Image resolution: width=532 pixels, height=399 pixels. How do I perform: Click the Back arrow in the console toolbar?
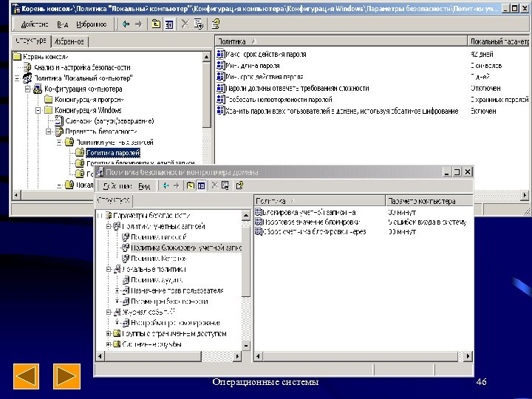(x=126, y=24)
